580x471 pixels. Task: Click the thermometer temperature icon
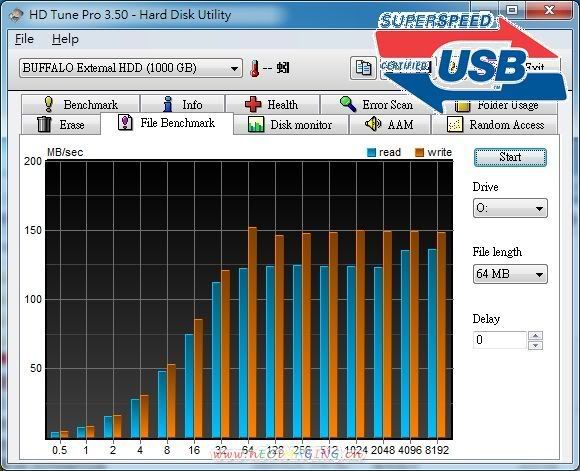pyautogui.click(x=254, y=68)
